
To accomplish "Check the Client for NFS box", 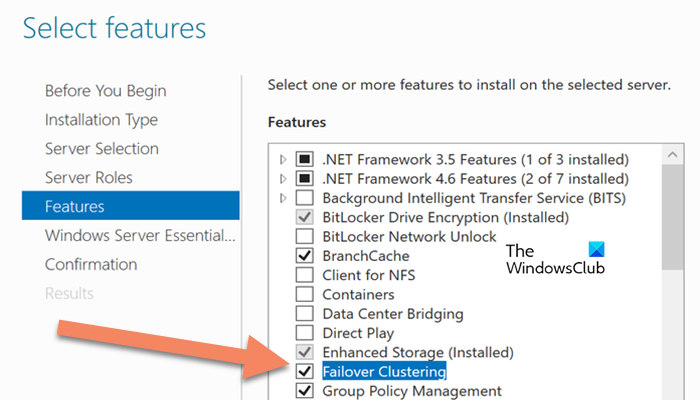I will pyautogui.click(x=306, y=275).
